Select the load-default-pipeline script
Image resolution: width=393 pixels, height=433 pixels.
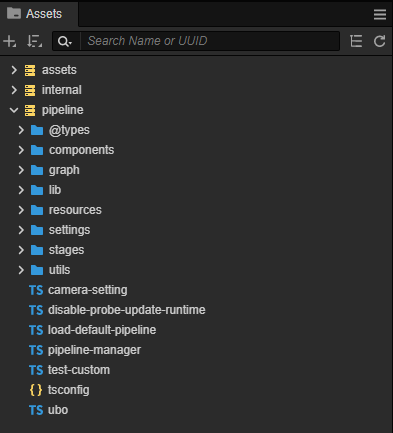click(102, 330)
